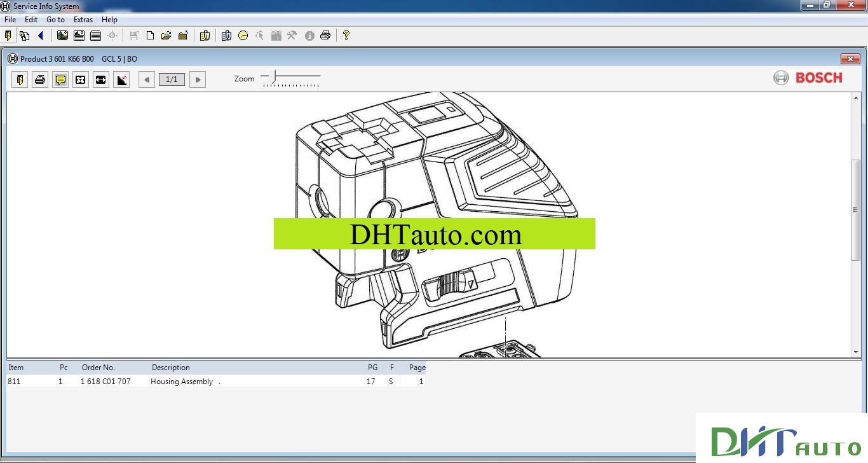Open the File menu
The image size is (868, 463).
point(10,20)
